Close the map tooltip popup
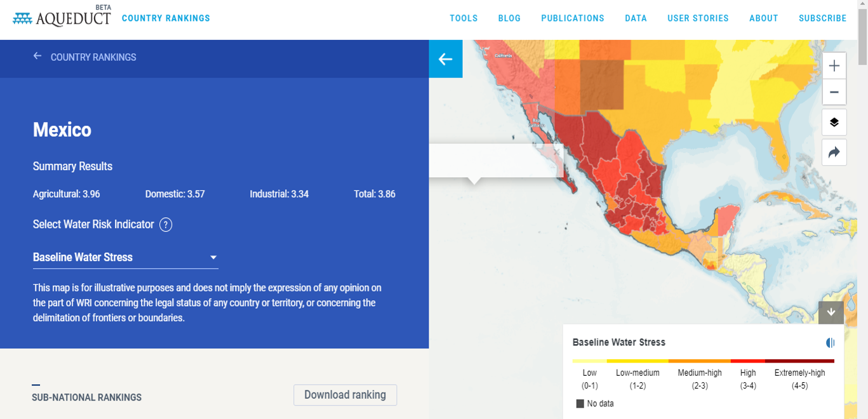 point(557,152)
